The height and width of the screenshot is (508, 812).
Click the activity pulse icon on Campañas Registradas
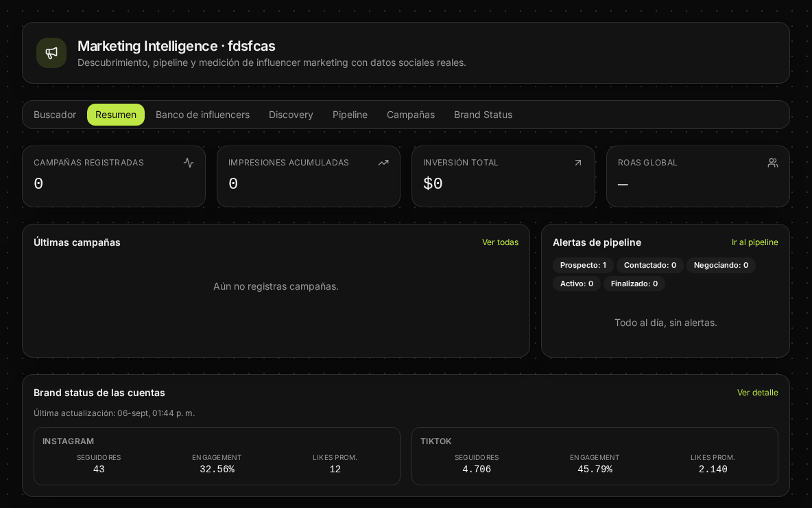click(x=189, y=163)
